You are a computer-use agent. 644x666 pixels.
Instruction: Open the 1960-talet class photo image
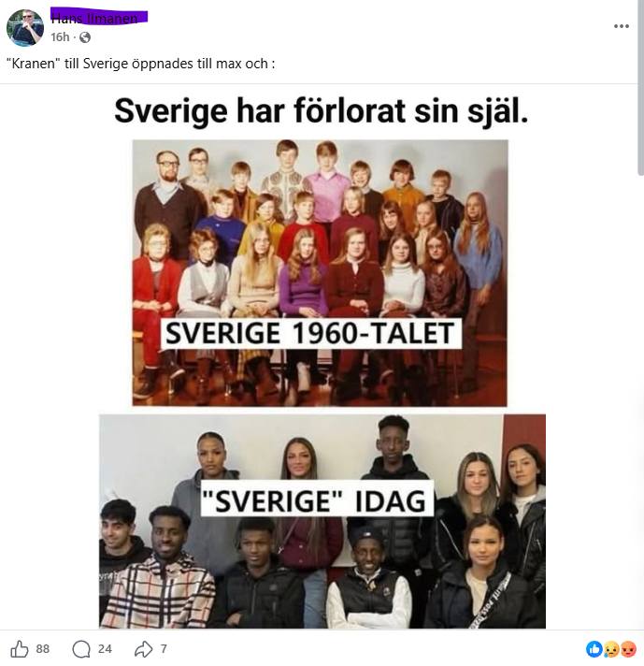pyautogui.click(x=320, y=273)
